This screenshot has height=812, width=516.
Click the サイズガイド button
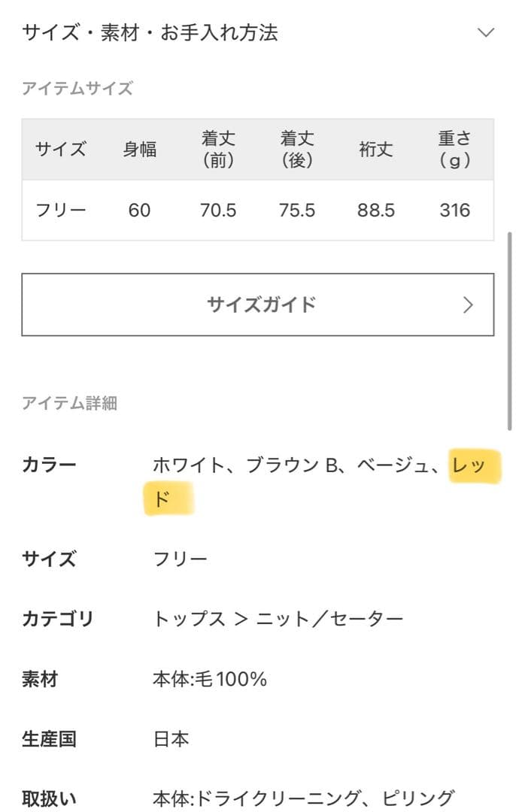click(x=258, y=304)
